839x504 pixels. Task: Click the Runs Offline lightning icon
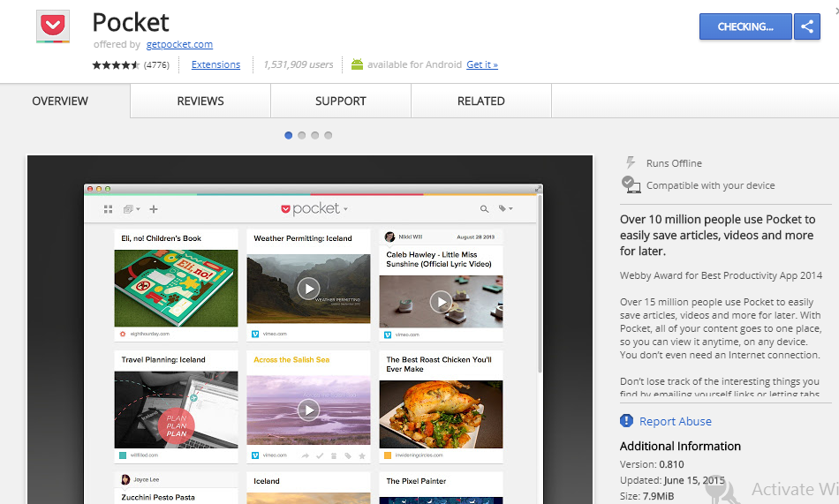point(631,162)
